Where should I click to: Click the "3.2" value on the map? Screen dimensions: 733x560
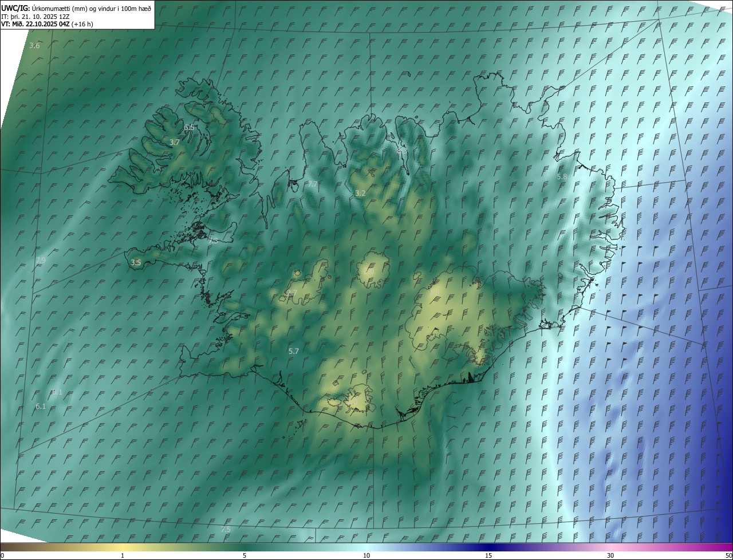[x=360, y=194]
